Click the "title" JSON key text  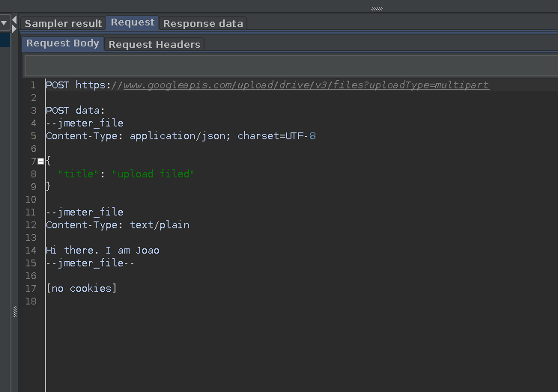[79, 174]
